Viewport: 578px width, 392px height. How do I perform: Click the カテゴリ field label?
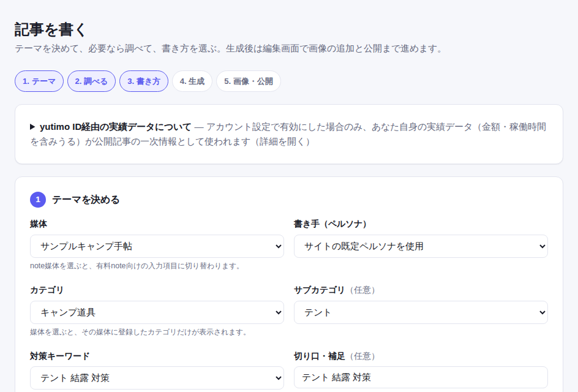click(47, 290)
